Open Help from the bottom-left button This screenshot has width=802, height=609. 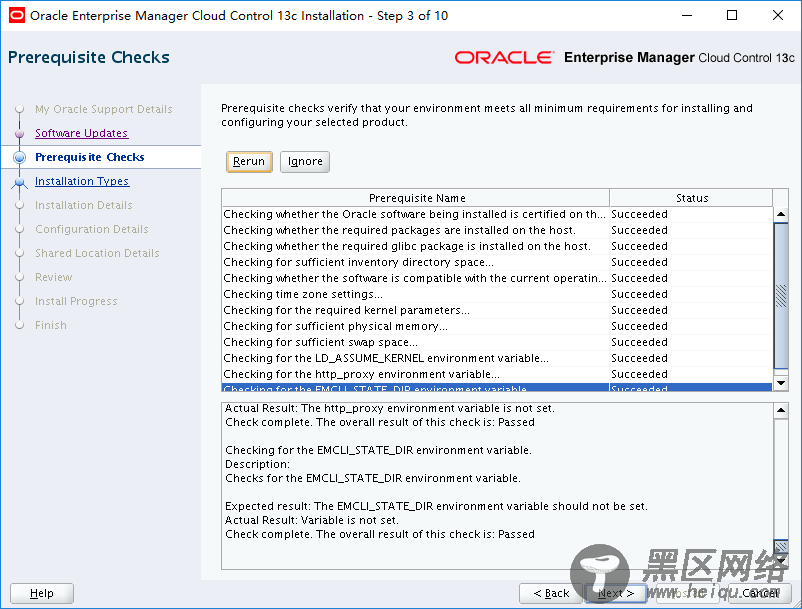[42, 593]
